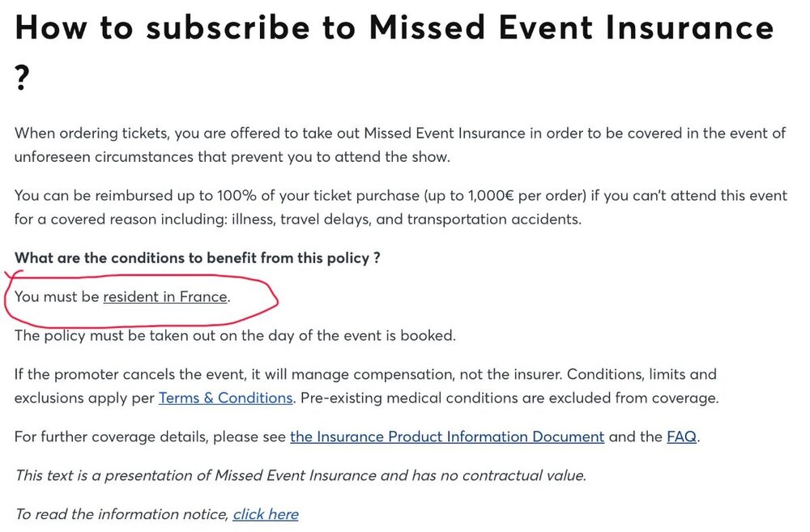Screen dimensions: 810x532
Task: Click the "click here" information notice link
Action: click(266, 514)
